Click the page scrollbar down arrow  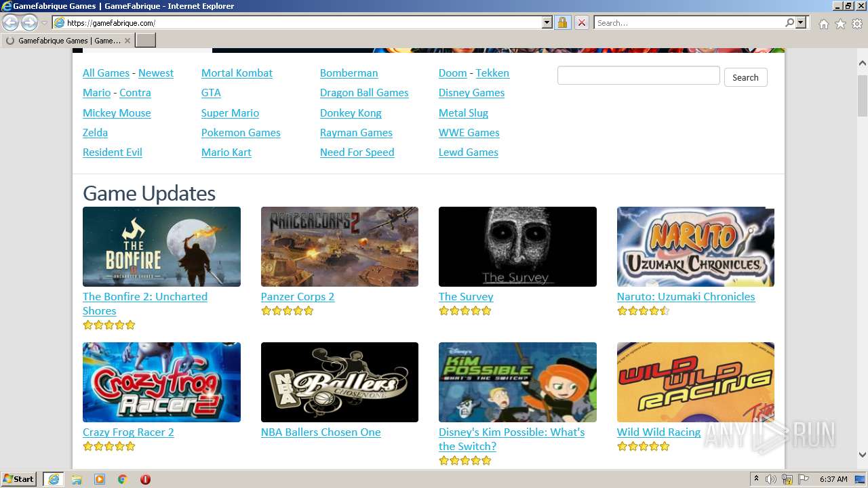[x=862, y=455]
